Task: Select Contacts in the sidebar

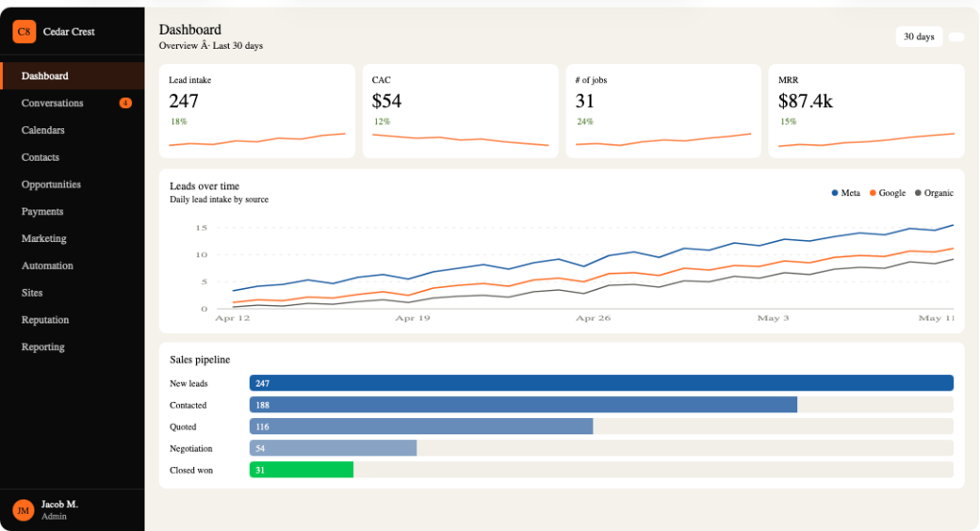Action: pyautogui.click(x=73, y=158)
